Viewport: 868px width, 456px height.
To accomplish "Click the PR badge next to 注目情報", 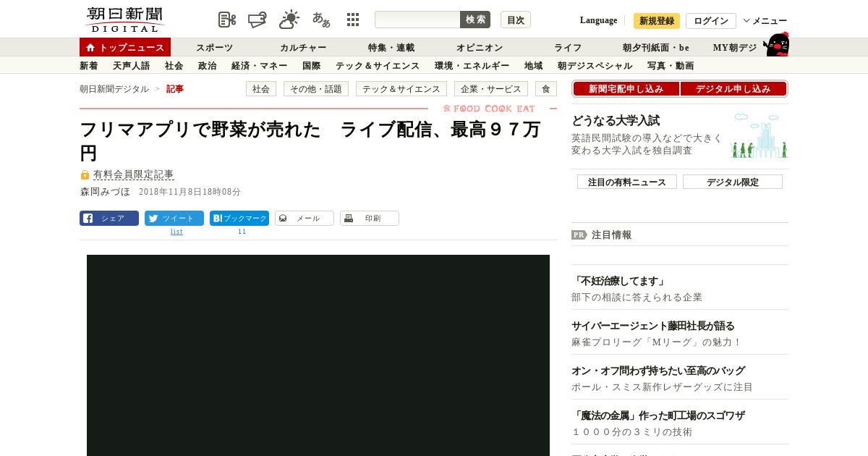I will click(579, 235).
